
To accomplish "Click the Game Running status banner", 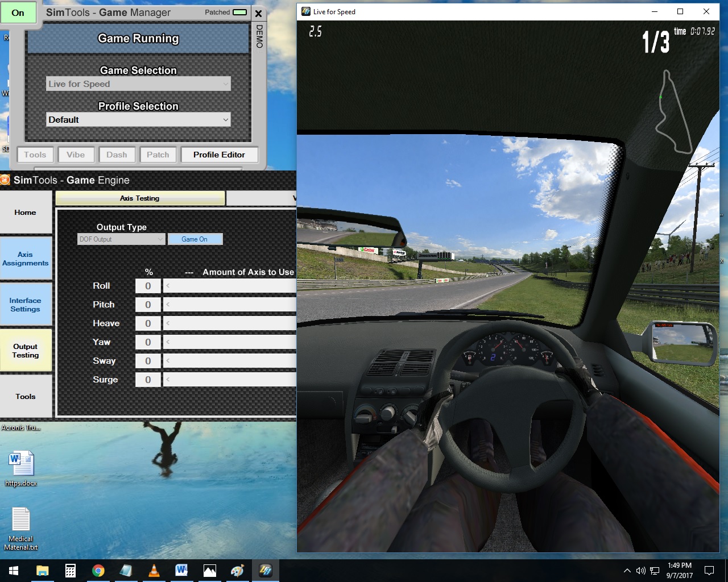I will (138, 39).
